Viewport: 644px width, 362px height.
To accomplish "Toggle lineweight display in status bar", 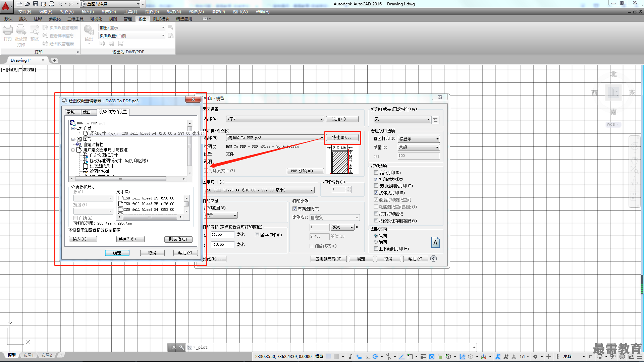I will point(423,357).
